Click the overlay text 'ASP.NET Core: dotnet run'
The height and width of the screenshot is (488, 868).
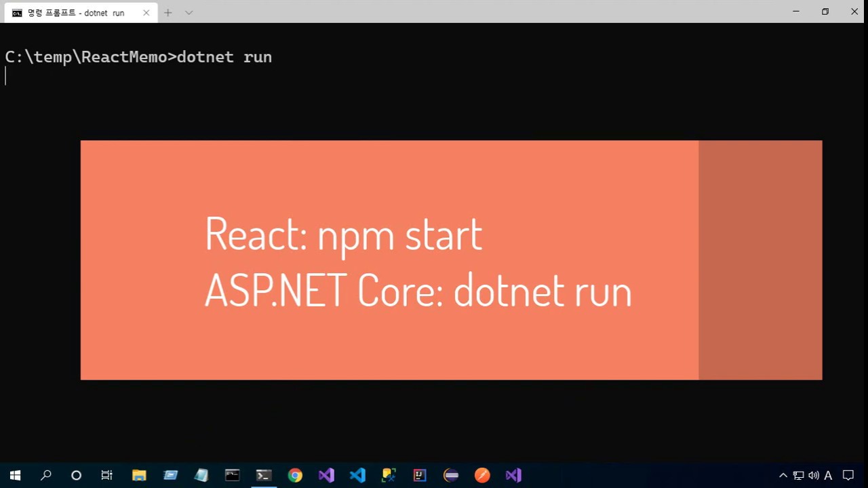[418, 290]
